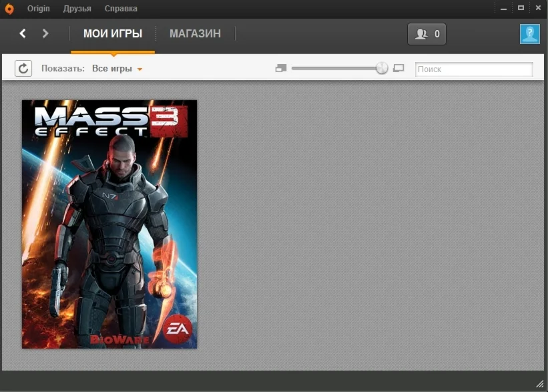Open the Справка menu
This screenshot has height=392, width=548.
click(119, 8)
